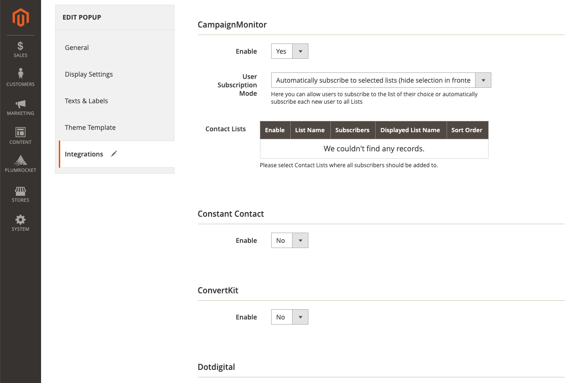Image resolution: width=588 pixels, height=383 pixels.
Task: Open the Customers sidebar icon
Action: click(x=21, y=78)
